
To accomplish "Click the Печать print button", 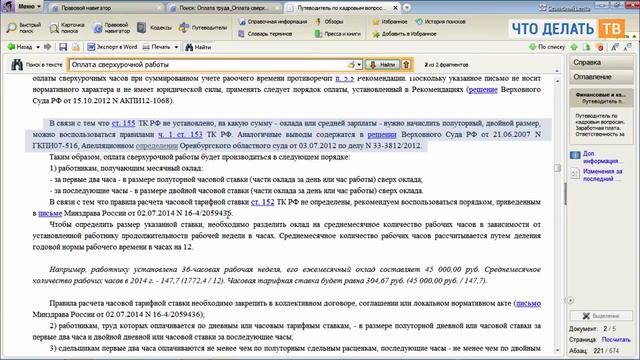I will [157, 47].
